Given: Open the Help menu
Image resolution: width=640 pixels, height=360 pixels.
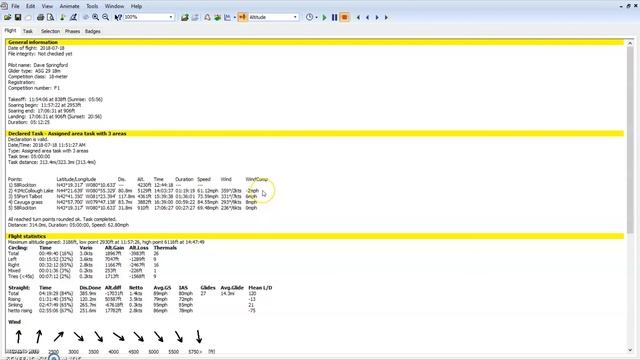Looking at the screenshot, I should tap(136, 6).
